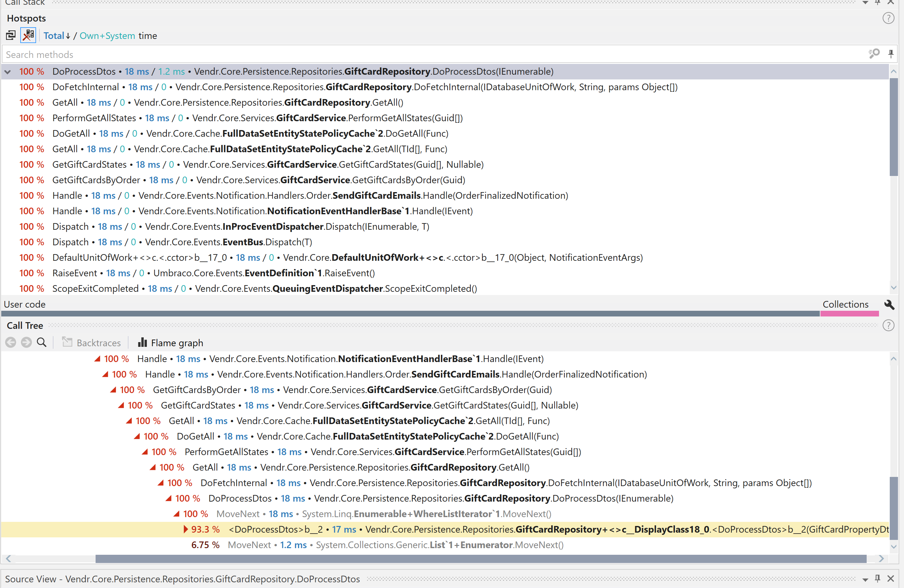
Task: Collapse DoProcessDtos node in Call Tree
Action: tap(169, 498)
